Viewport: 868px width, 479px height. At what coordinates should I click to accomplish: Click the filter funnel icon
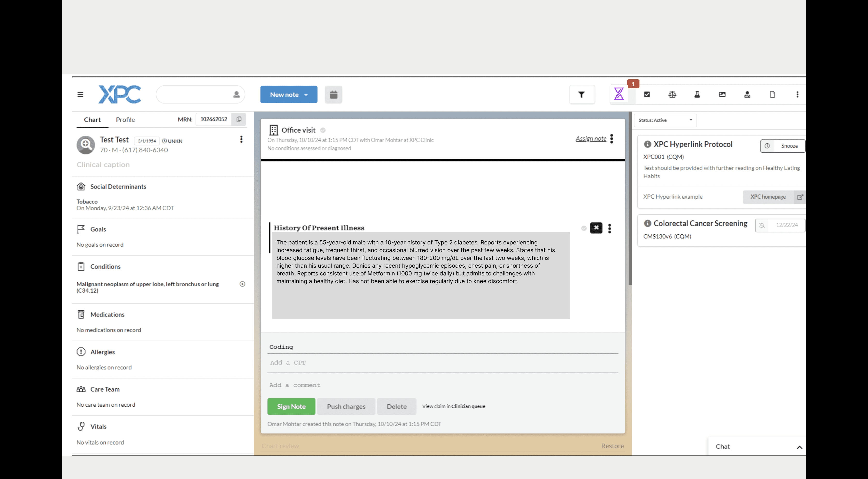coord(582,94)
